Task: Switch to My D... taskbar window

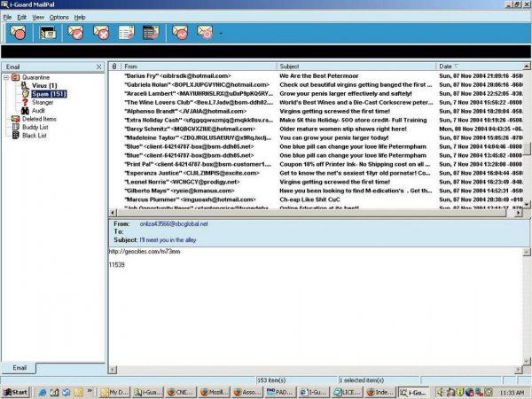Action: [x=114, y=392]
